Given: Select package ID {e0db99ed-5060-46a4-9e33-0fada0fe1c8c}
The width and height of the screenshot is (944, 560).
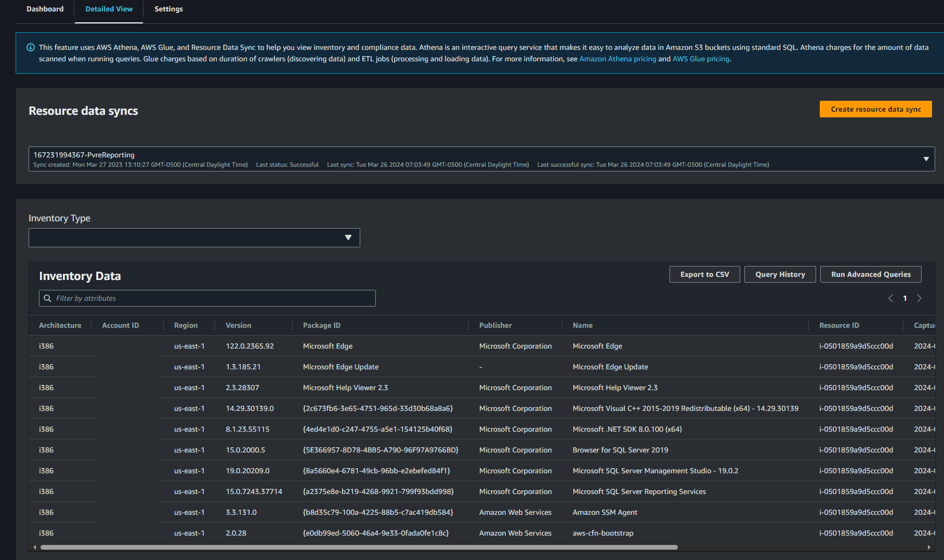Looking at the screenshot, I should 376,533.
